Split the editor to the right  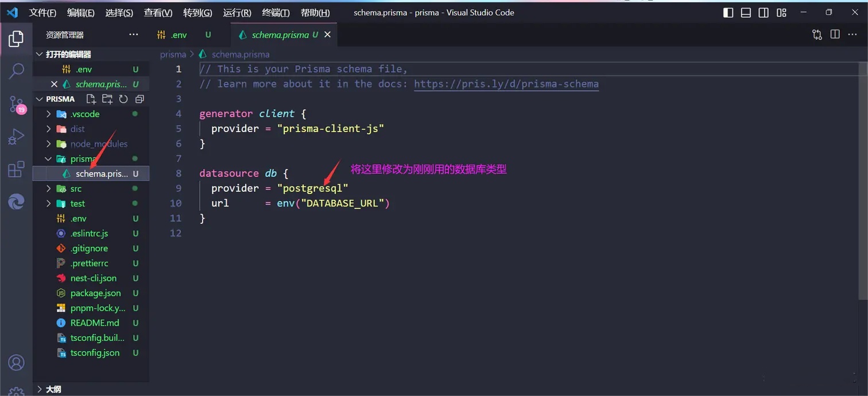click(835, 34)
